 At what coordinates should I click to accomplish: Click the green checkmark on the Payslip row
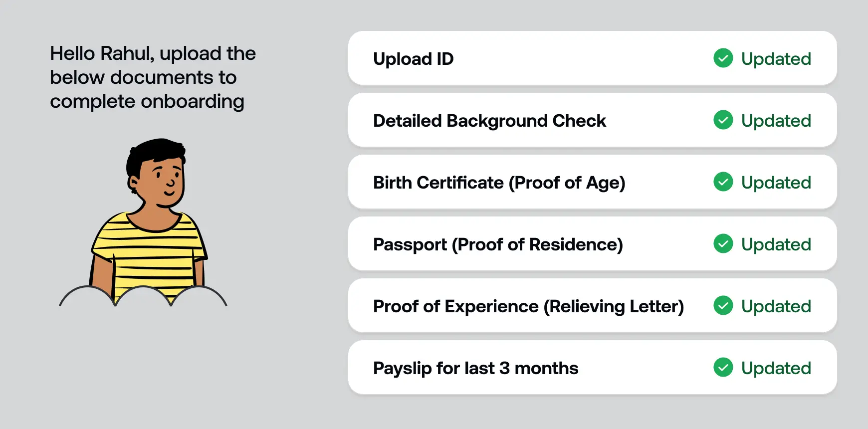coord(723,368)
